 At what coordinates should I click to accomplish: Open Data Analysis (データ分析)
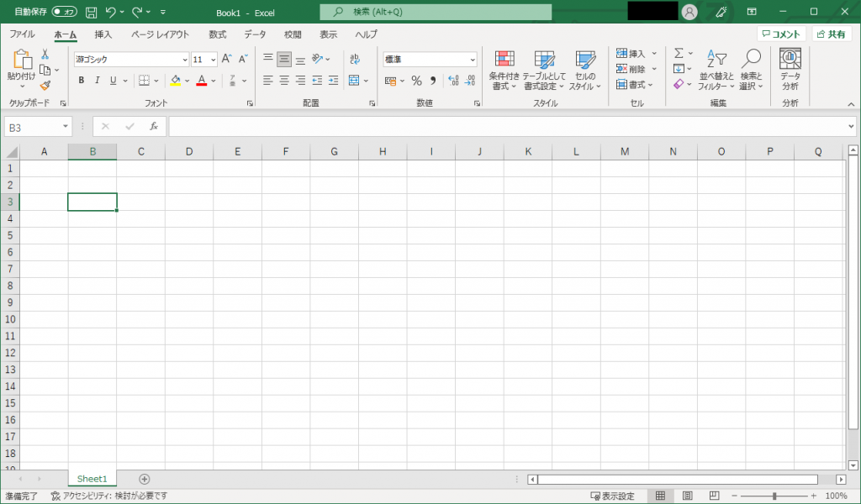[x=790, y=69]
